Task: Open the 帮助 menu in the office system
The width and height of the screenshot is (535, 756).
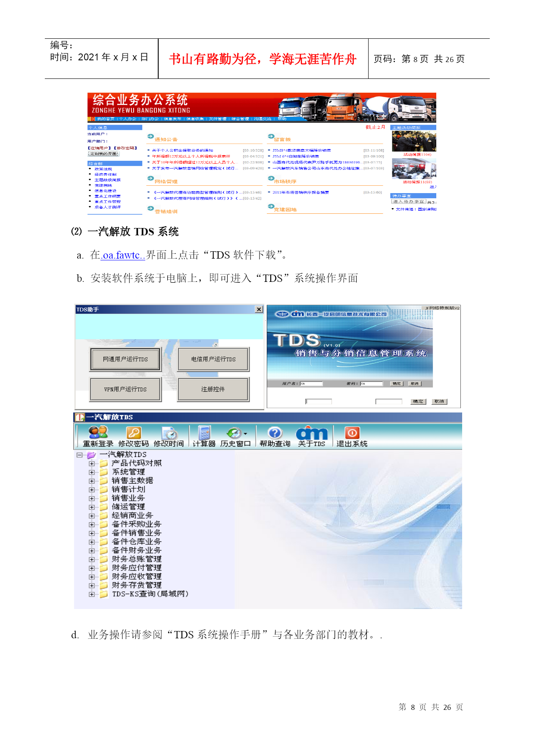Action: [x=282, y=119]
